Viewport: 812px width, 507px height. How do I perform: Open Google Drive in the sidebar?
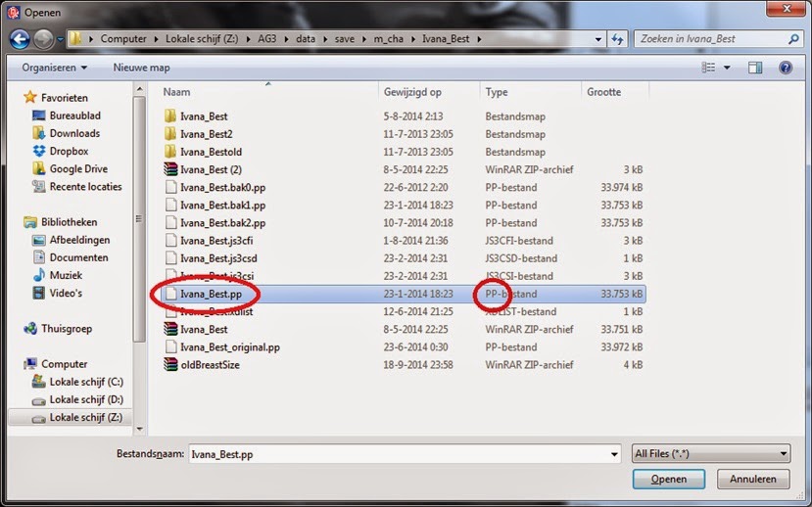point(78,168)
